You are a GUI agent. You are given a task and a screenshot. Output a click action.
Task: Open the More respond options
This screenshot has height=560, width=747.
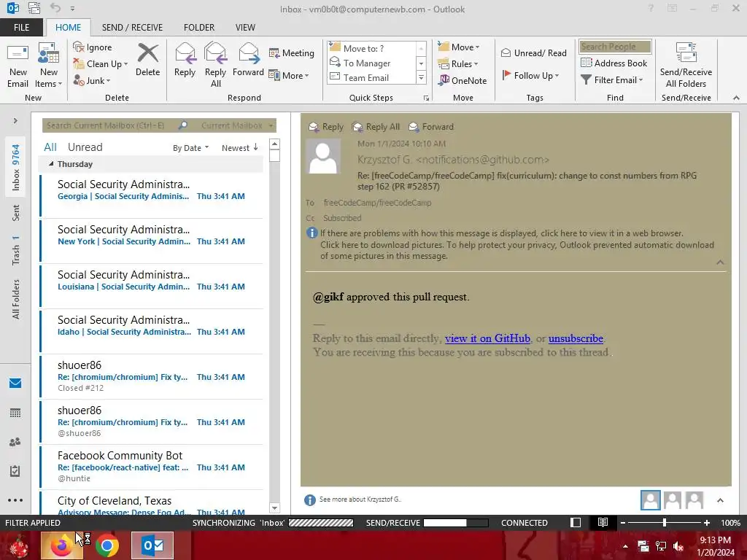tap(289, 75)
